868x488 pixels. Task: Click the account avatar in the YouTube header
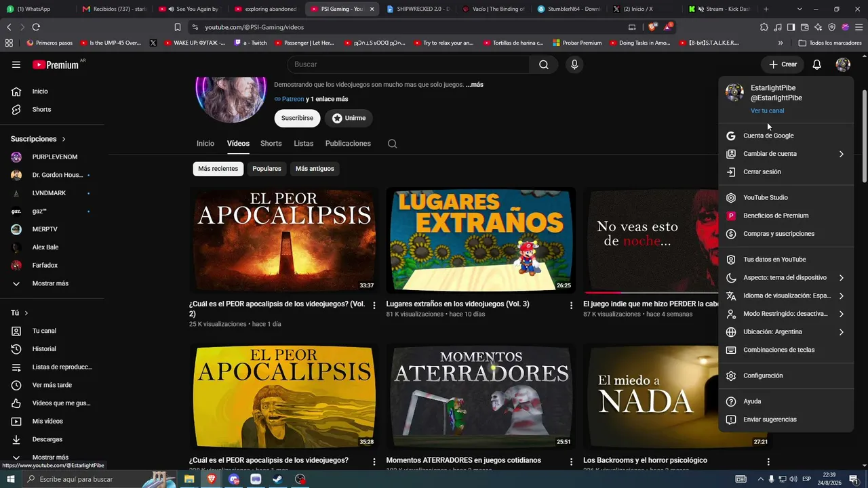pos(843,64)
